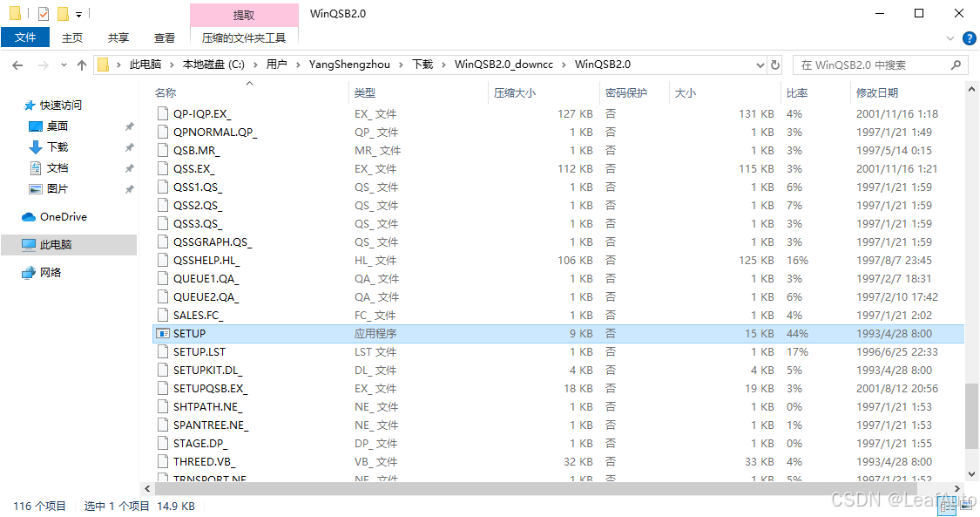The width and height of the screenshot is (980, 517).
Task: Select the SETUP.LST file icon
Action: point(163,352)
